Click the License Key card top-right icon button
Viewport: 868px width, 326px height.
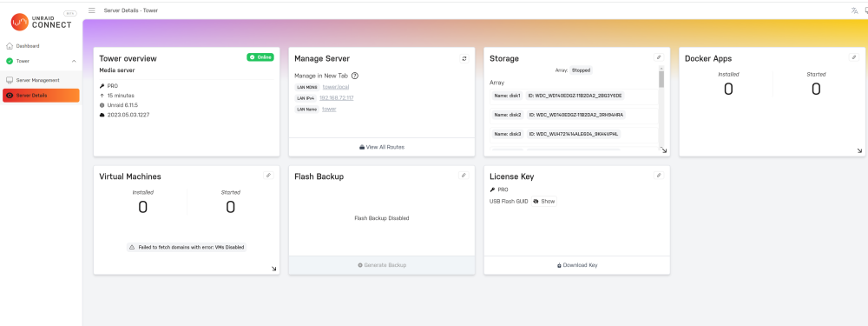pos(659,176)
